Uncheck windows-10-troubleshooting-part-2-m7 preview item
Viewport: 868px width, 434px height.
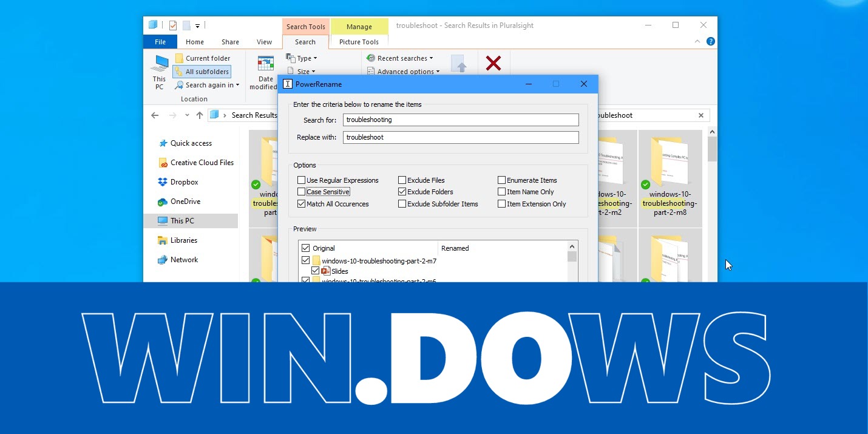coord(305,261)
